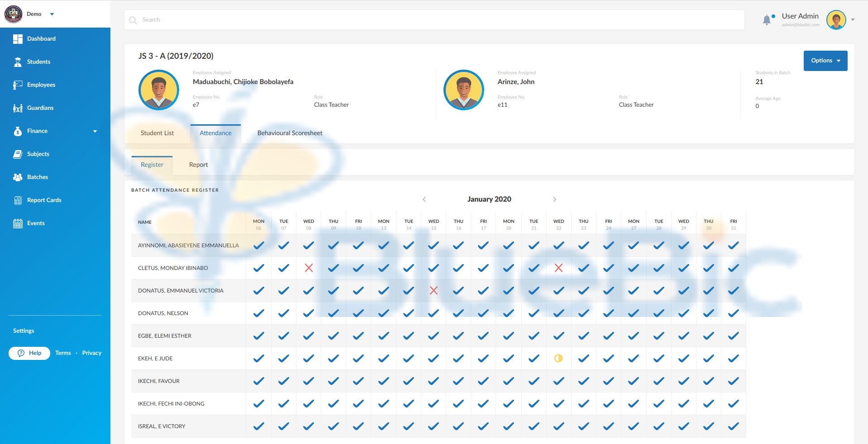Image resolution: width=868 pixels, height=444 pixels.
Task: Open the notifications bell
Action: [767, 20]
